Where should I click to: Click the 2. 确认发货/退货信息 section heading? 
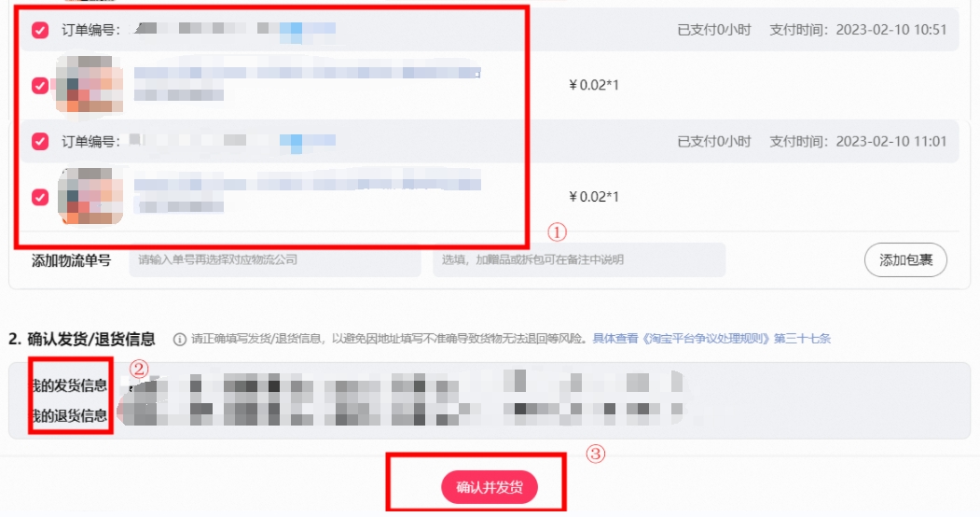click(x=82, y=339)
